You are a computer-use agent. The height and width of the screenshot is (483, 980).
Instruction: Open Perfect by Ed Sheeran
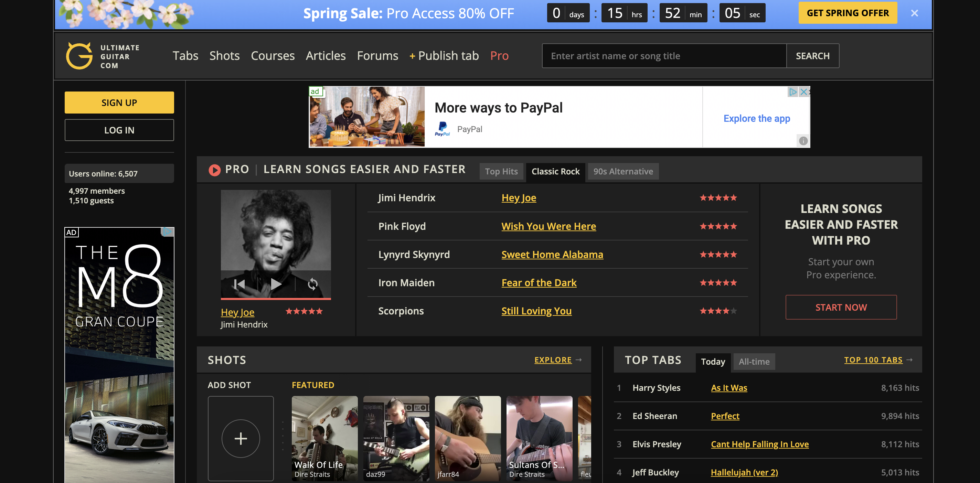725,416
